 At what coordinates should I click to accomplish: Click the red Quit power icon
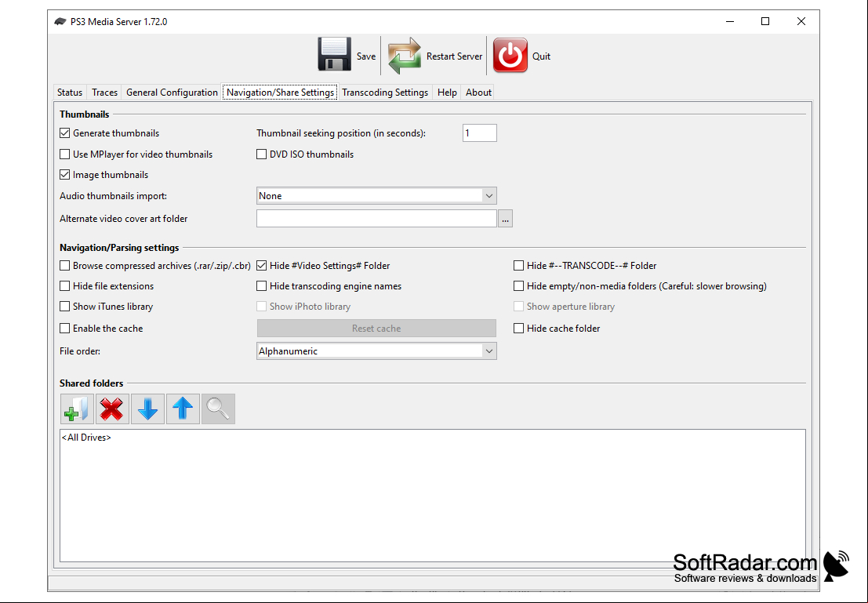coord(510,56)
